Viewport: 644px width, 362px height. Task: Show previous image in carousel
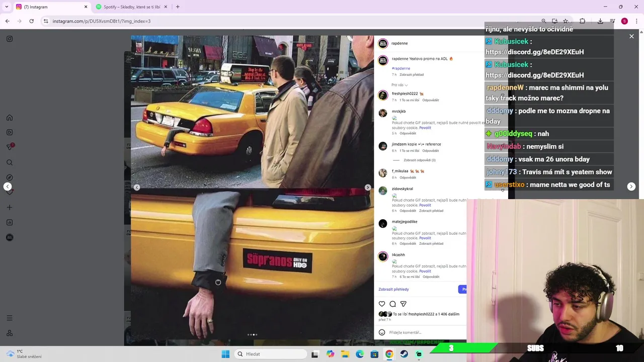tap(137, 188)
